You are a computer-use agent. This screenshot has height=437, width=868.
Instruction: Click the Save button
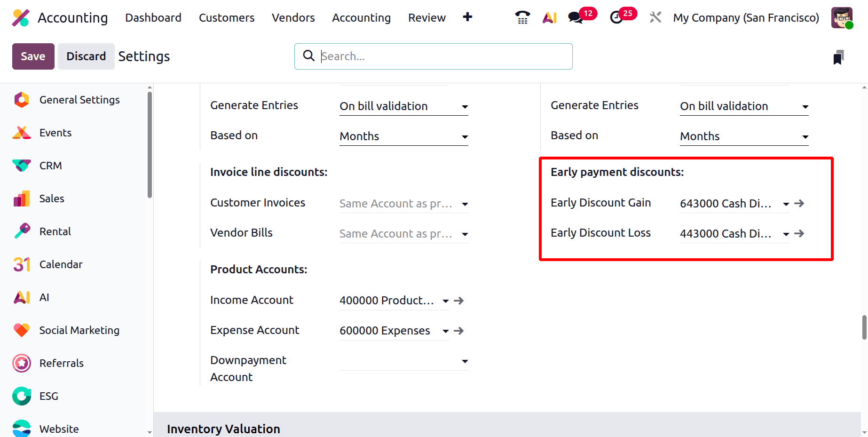33,56
